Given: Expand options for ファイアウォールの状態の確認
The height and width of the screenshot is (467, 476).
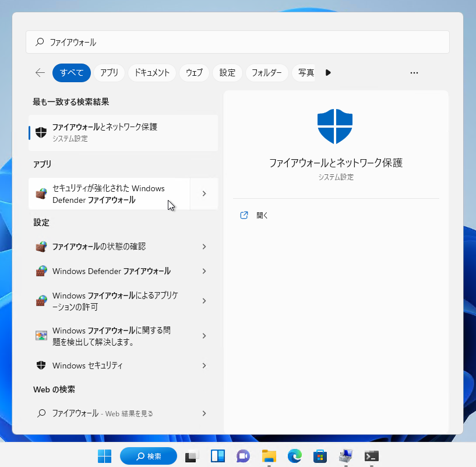Looking at the screenshot, I should pos(204,247).
